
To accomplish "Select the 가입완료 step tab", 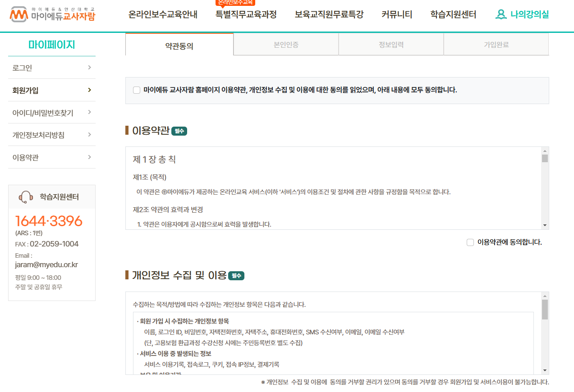I will pyautogui.click(x=496, y=45).
